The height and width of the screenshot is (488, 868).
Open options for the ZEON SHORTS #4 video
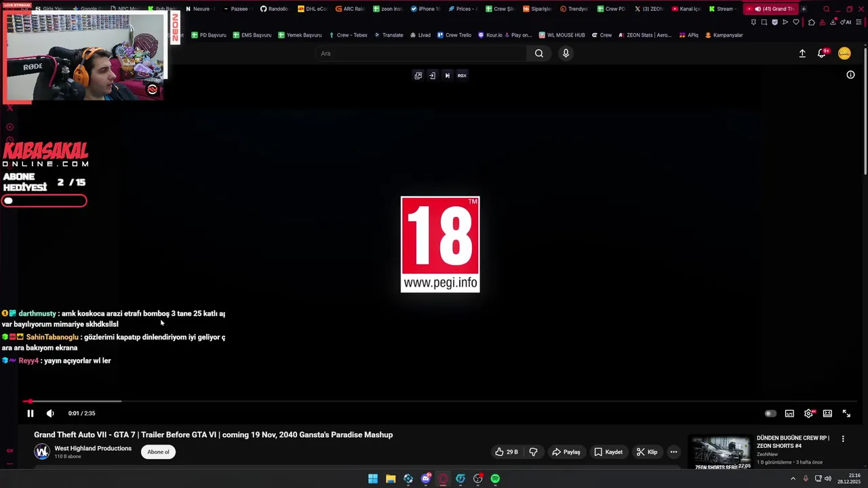click(x=843, y=439)
